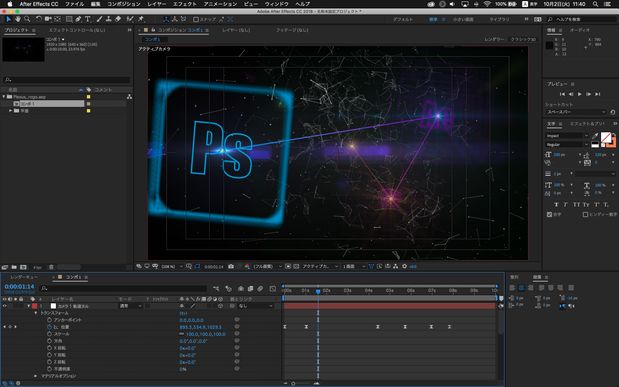Viewport: 619px width, 387px height.
Task: Enable the ヒンディー数字 checkbox
Action: tap(585, 214)
